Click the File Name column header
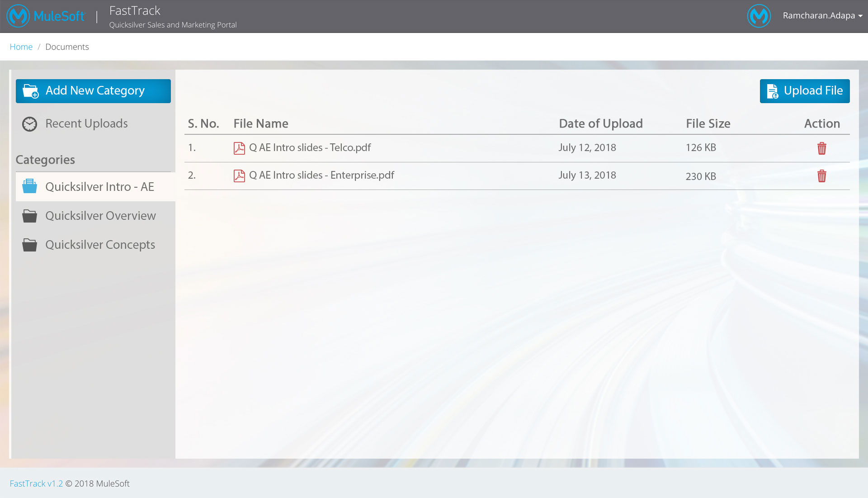Viewport: 868px width, 498px height. click(x=261, y=123)
